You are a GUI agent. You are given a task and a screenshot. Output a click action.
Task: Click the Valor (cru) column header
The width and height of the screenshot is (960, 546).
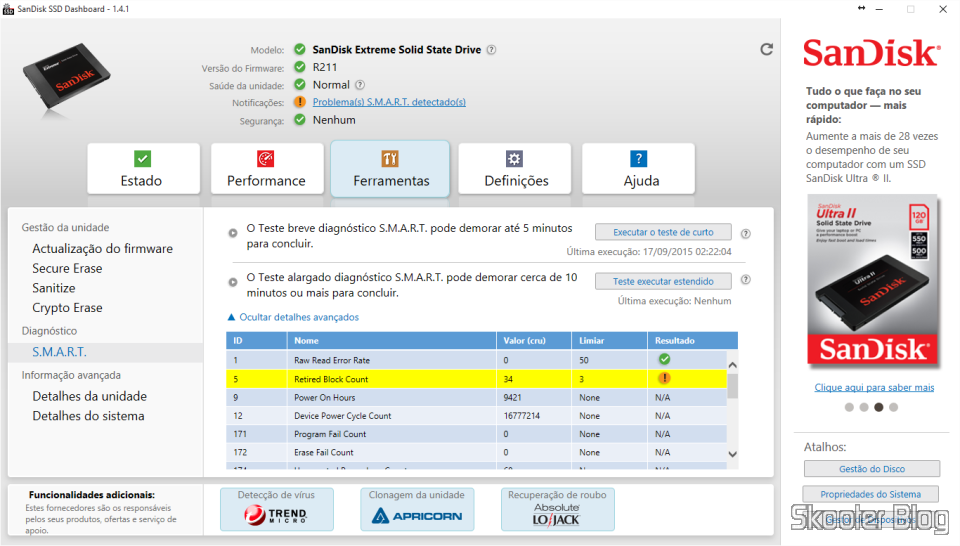click(534, 340)
